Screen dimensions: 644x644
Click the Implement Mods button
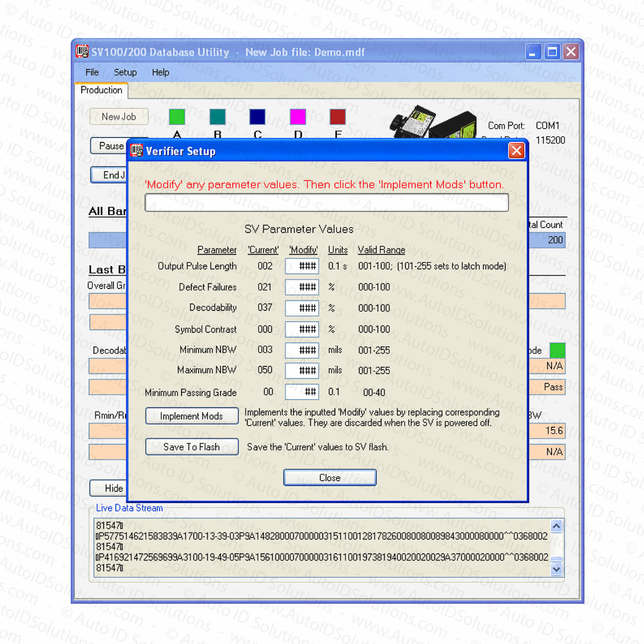click(x=192, y=416)
